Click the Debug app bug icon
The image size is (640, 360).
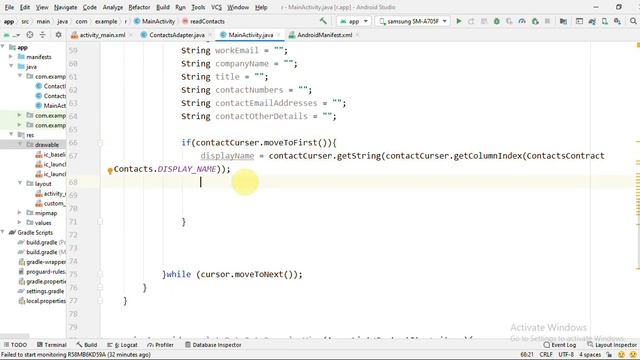(497, 21)
